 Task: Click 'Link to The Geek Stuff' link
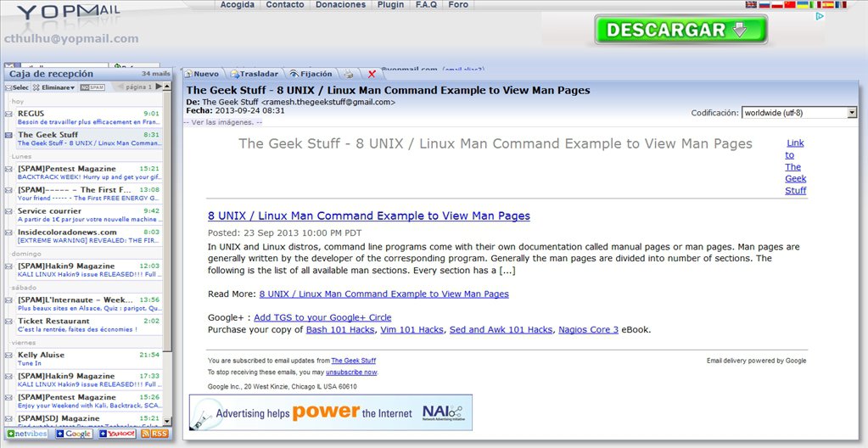tap(796, 166)
